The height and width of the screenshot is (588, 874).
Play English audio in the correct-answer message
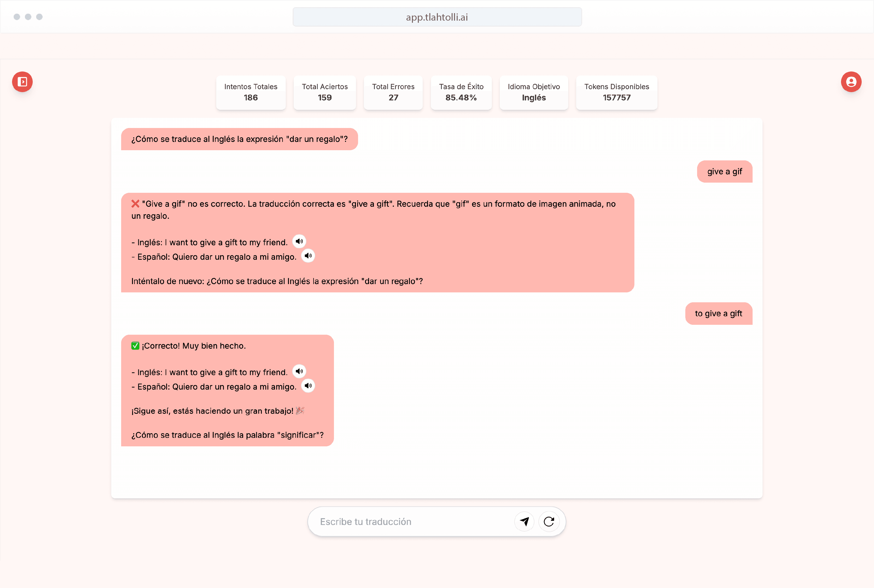[299, 371]
